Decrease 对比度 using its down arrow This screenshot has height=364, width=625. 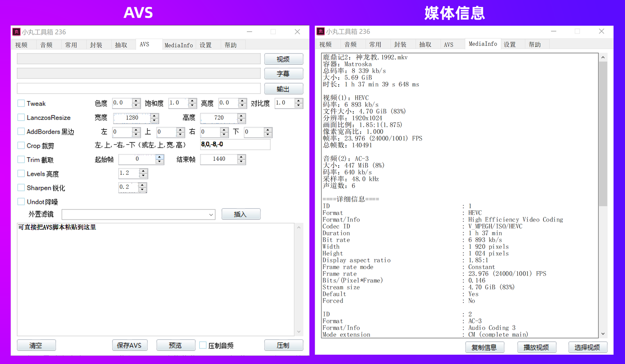point(298,105)
